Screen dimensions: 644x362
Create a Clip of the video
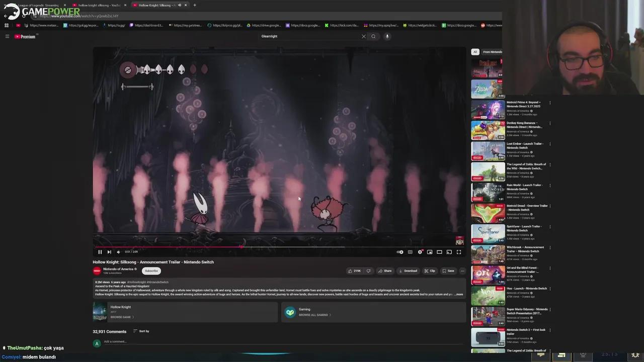pos(430,271)
